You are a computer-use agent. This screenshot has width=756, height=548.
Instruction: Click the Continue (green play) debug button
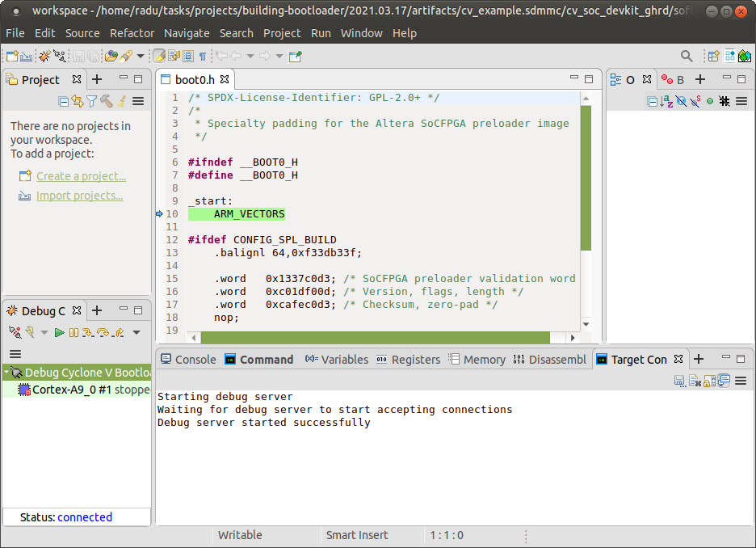pos(59,332)
